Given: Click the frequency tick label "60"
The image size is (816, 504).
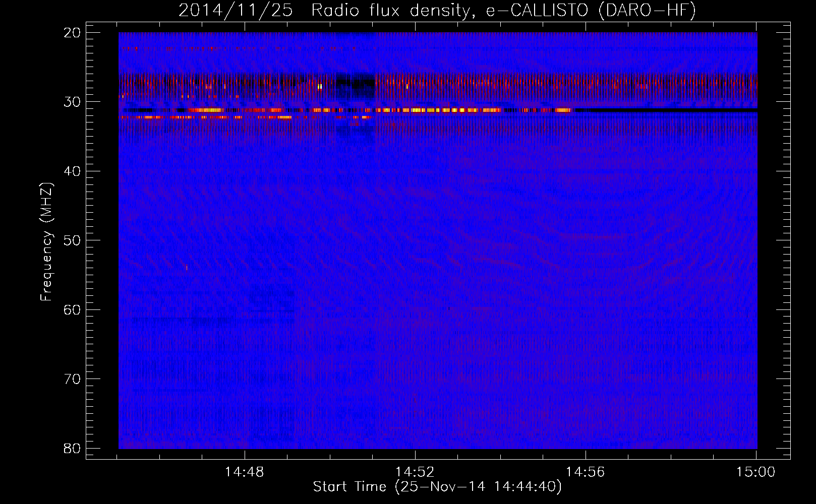Looking at the screenshot, I should (73, 310).
